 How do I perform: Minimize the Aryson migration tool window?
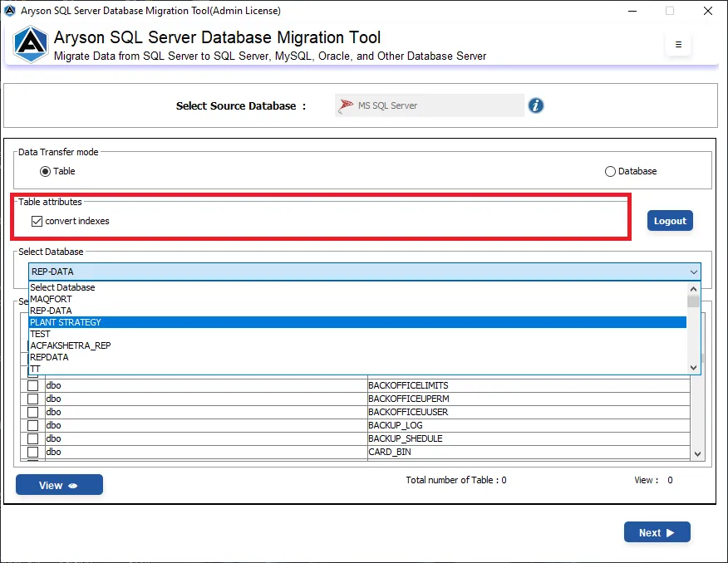(x=632, y=11)
